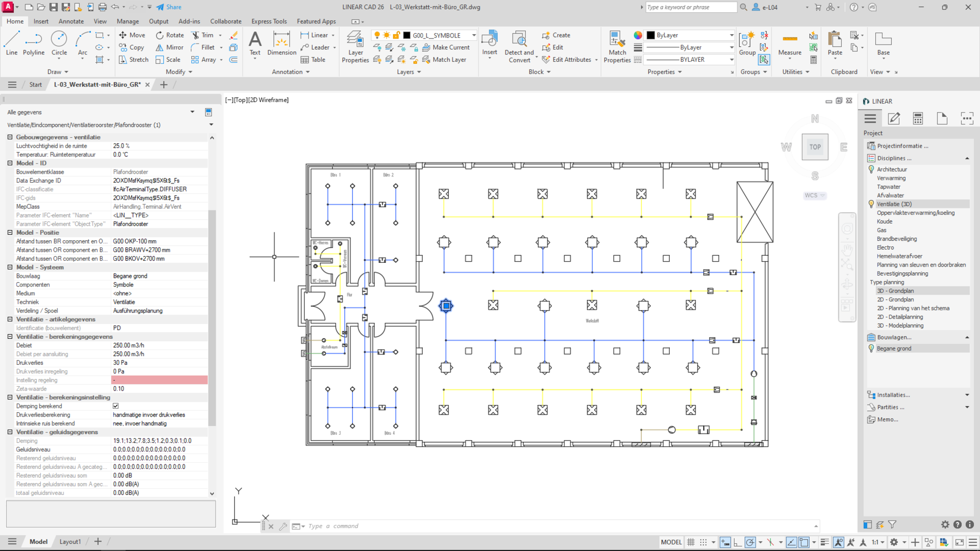Toggle Ventilatie (3D) discipline light bulb
Screen dimensions: 980x551
click(x=871, y=204)
